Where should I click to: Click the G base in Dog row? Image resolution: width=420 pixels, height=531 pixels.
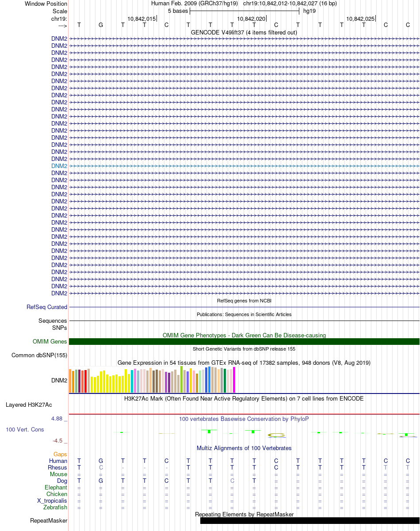point(101,481)
